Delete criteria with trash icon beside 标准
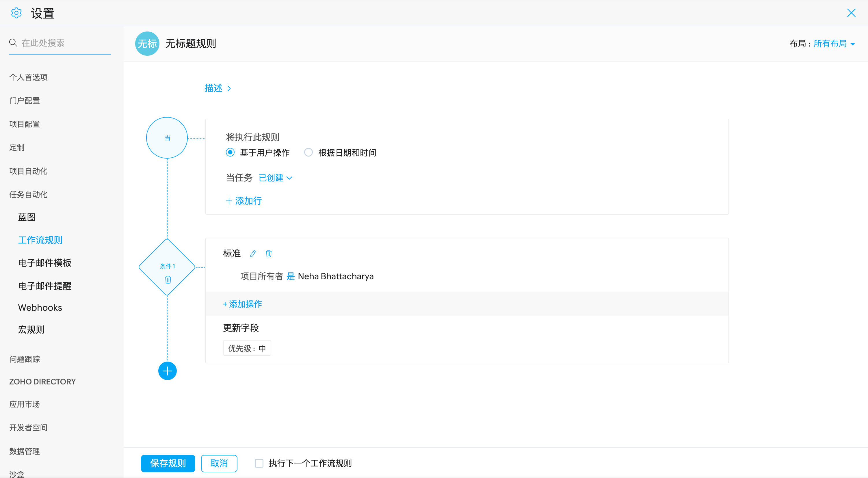 coord(269,254)
